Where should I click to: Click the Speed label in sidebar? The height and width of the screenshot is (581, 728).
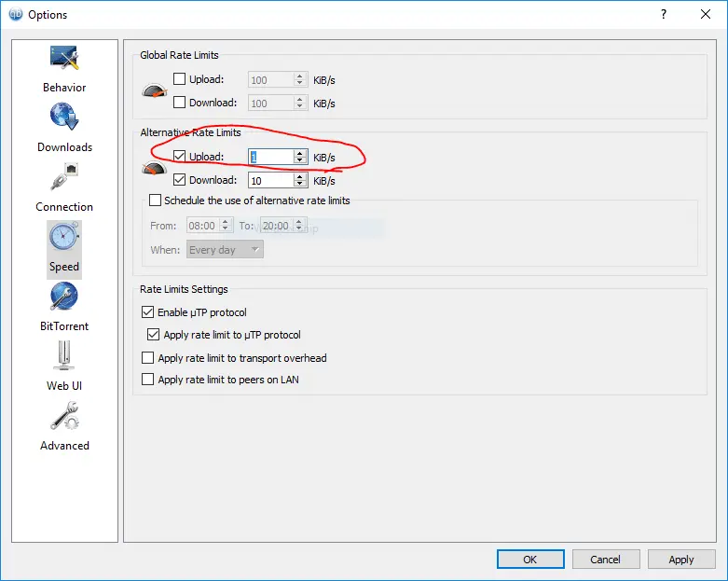(x=64, y=267)
